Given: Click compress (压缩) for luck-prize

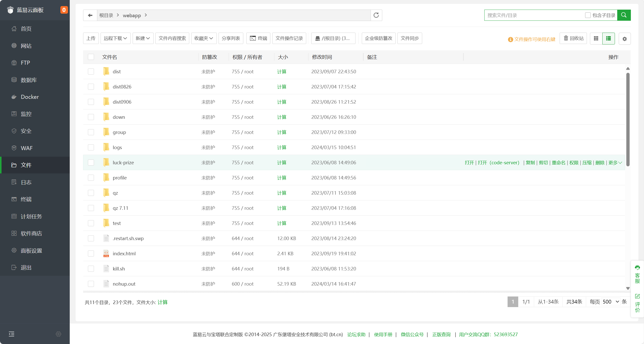Looking at the screenshot, I should [x=587, y=163].
